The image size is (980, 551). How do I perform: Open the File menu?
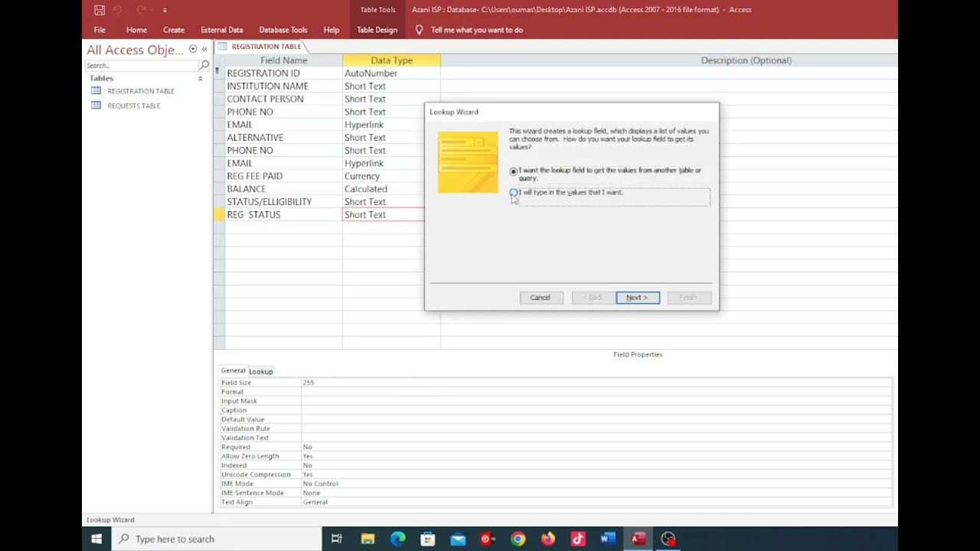(x=100, y=30)
